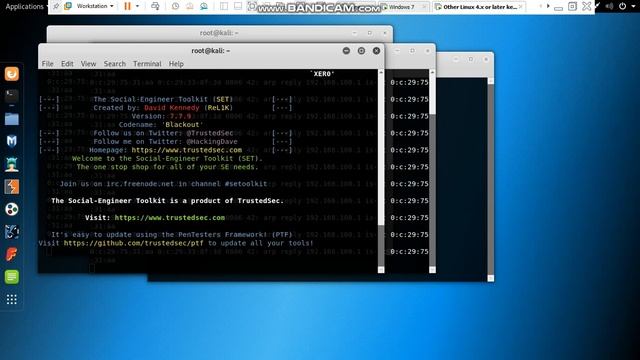
Task: Launch Firefox ESR from the dock
Action: pos(11,74)
